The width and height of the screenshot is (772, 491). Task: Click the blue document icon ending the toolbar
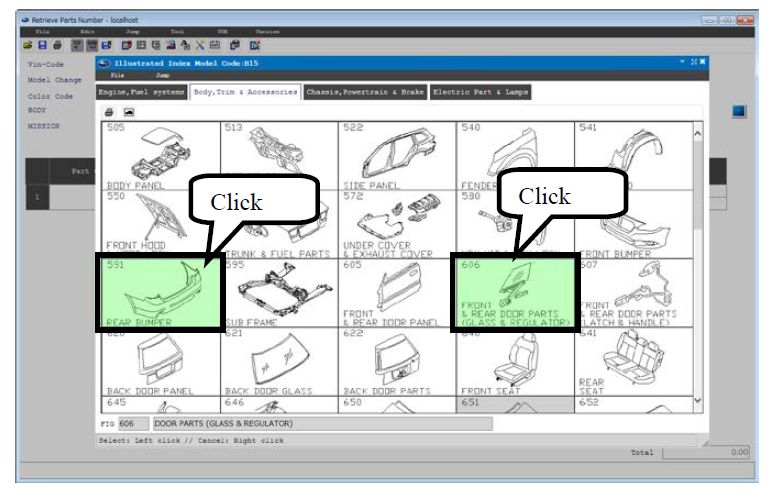(x=255, y=45)
